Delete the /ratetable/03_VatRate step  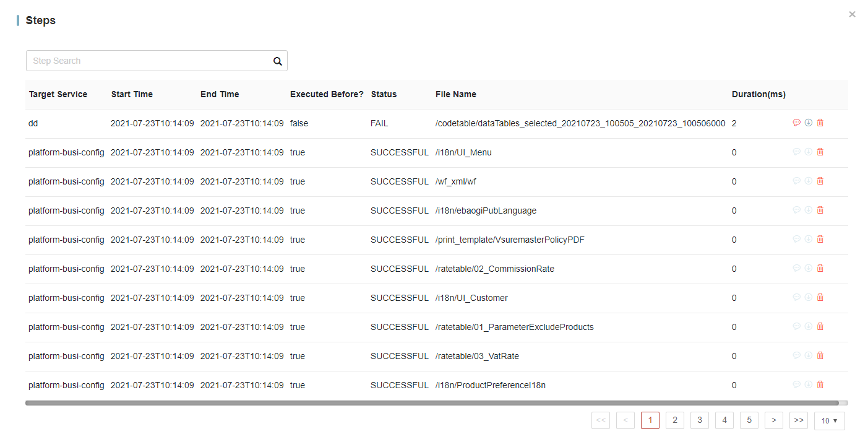click(x=820, y=355)
